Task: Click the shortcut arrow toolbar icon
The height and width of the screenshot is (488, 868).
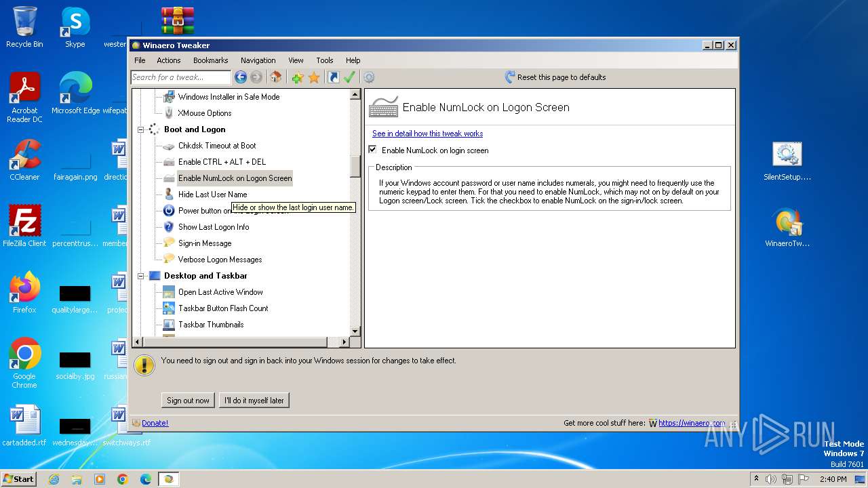Action: (334, 77)
